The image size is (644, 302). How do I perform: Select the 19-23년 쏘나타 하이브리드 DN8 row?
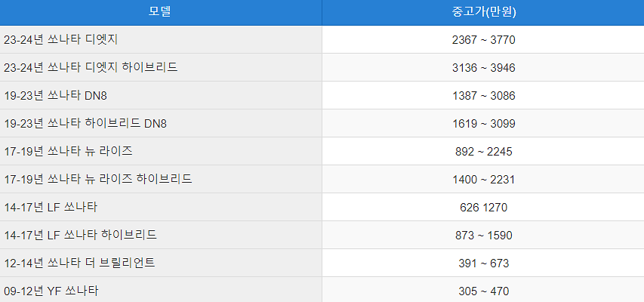tap(322, 123)
